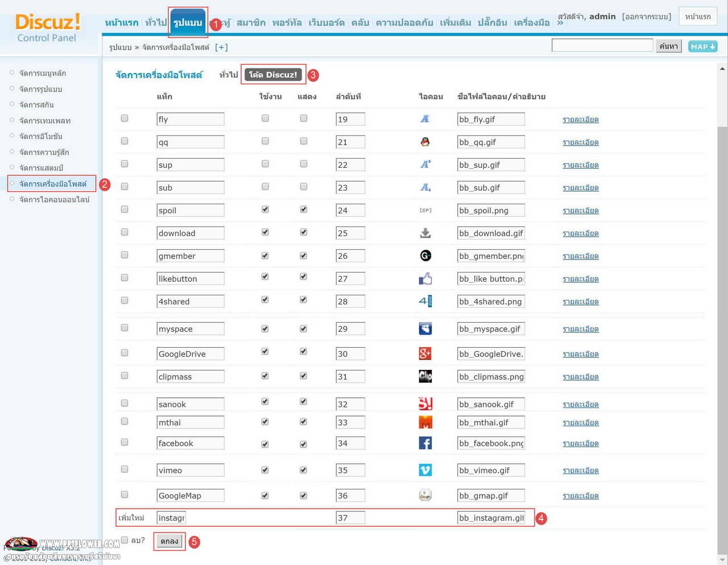
Task: Open 'รายละเอียด' link for spoil
Action: click(581, 211)
